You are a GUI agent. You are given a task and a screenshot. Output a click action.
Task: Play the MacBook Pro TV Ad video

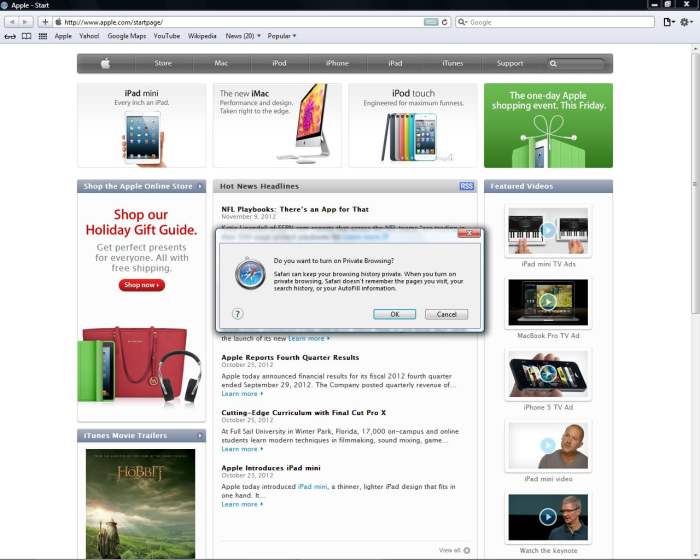tap(548, 302)
